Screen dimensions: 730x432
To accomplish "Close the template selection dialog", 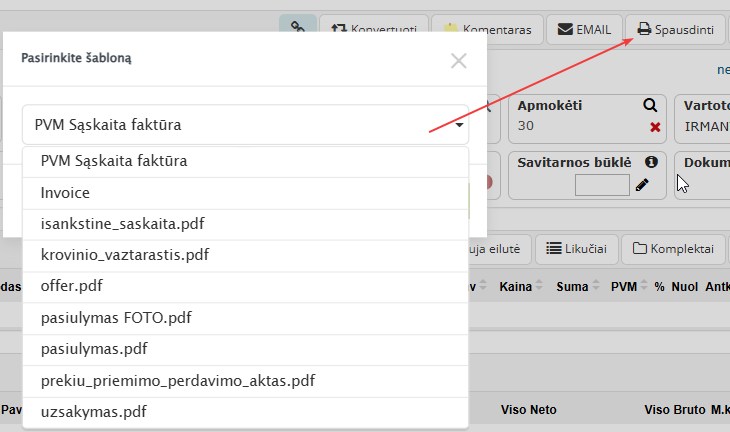I will click(458, 60).
